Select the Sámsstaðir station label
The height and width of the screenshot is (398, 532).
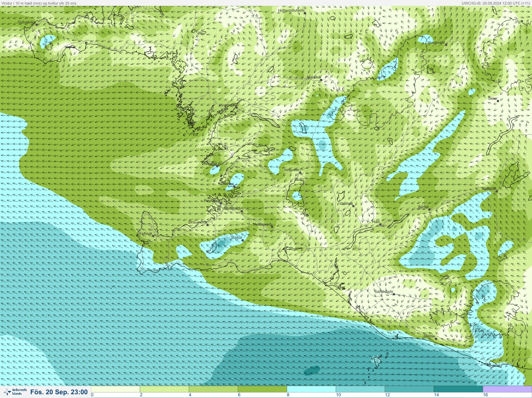tap(384, 292)
